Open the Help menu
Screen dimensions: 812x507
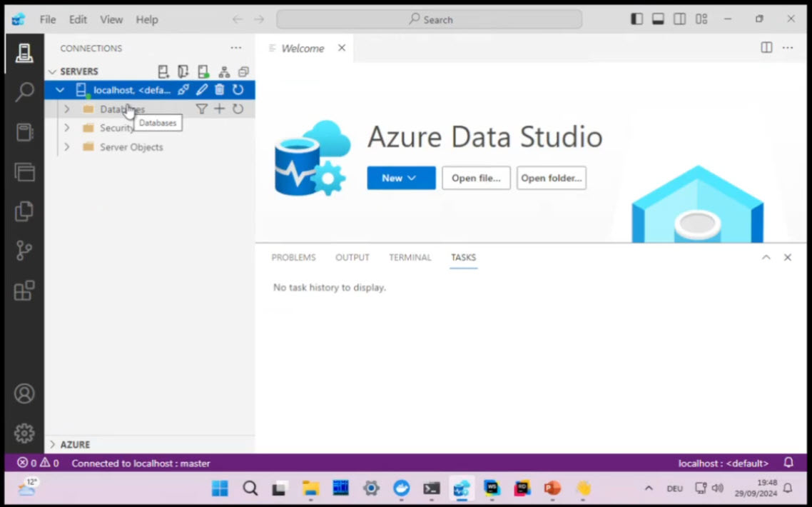click(147, 20)
